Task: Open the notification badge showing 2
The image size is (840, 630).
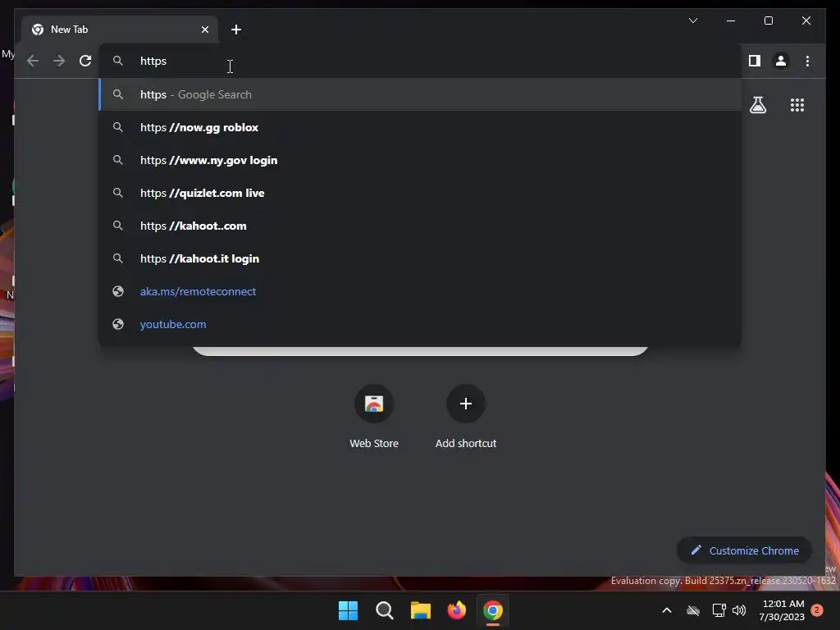Action: (817, 609)
